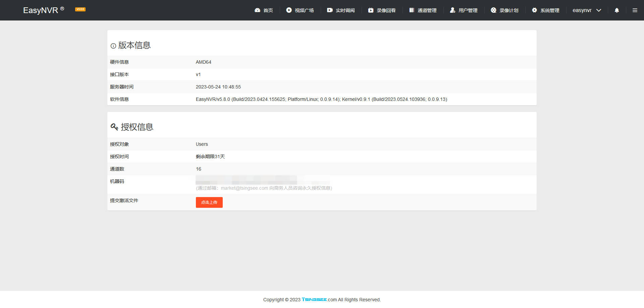Click the 视频广场 play icon

coord(289,10)
